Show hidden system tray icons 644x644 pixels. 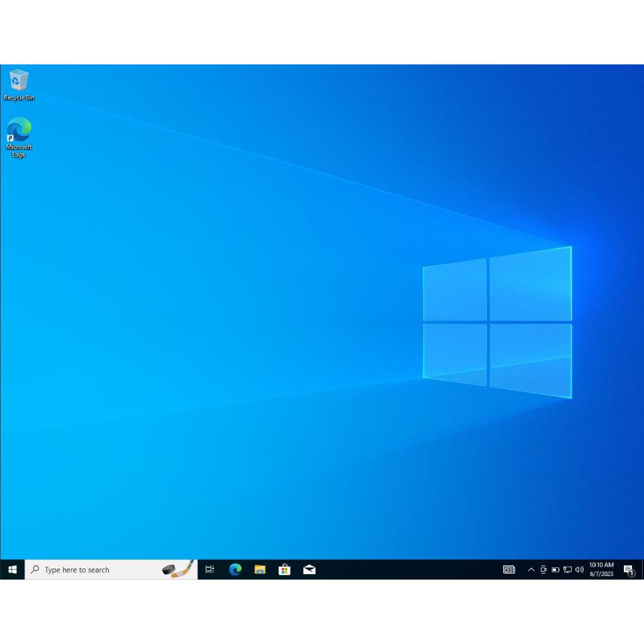pyautogui.click(x=531, y=570)
